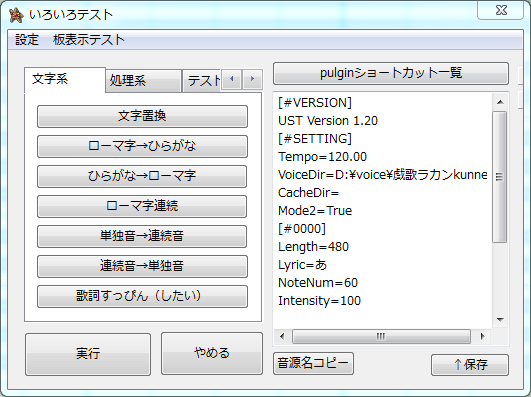This screenshot has height=397, width=531.
Task: Click the [#0000] line
Action: coord(302,229)
